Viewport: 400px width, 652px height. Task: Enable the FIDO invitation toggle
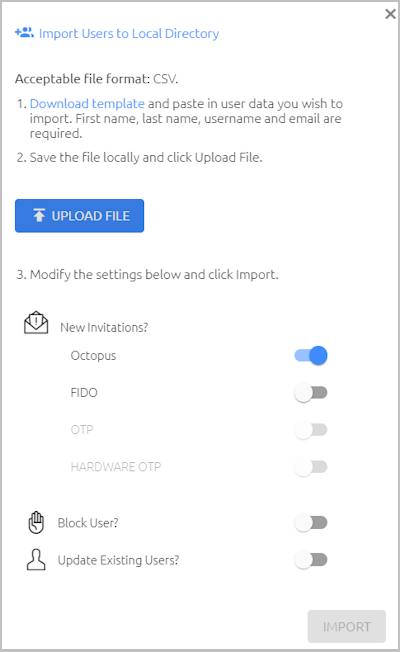pyautogui.click(x=311, y=393)
